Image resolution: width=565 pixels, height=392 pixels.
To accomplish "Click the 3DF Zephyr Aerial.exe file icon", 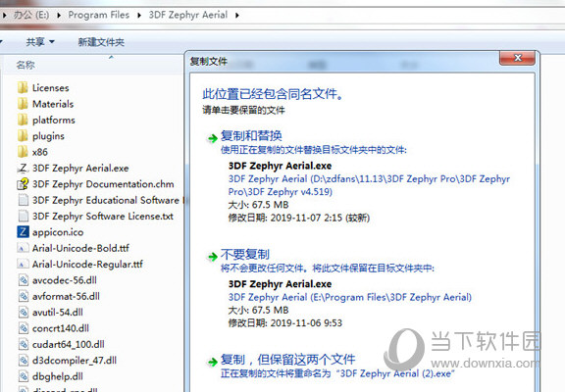I will 23,169.
